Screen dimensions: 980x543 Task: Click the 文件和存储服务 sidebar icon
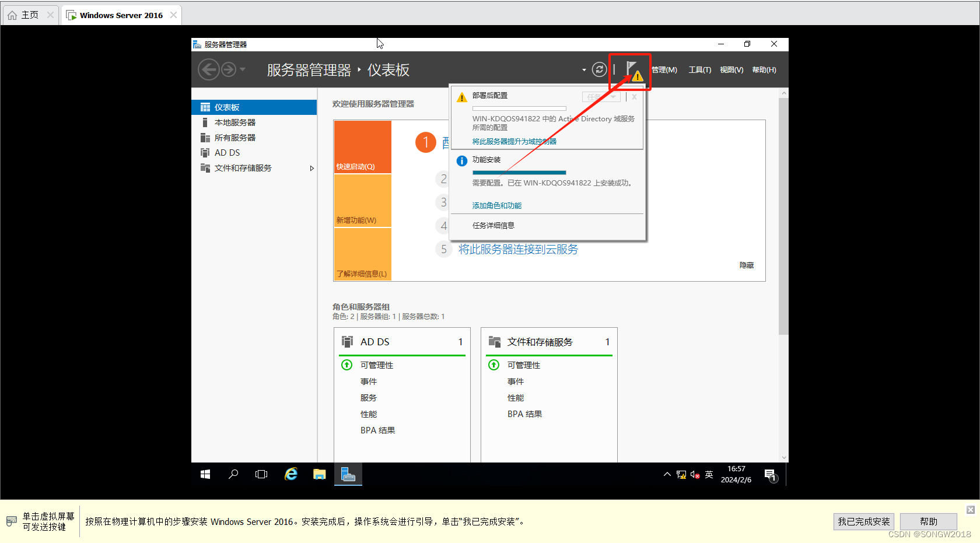(205, 168)
